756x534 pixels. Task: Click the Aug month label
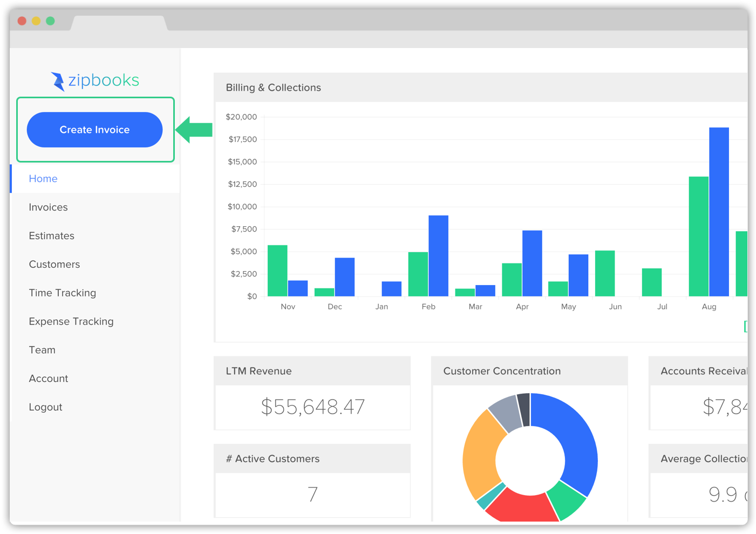(x=709, y=307)
